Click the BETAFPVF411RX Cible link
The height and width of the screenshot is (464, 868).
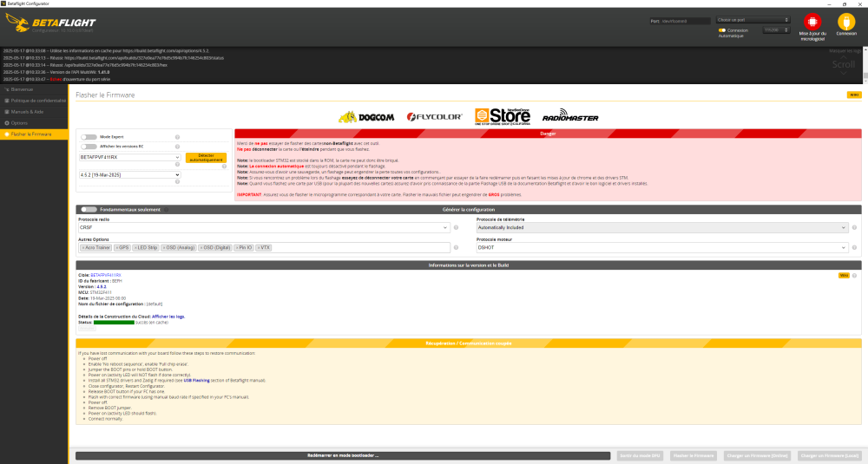(106, 276)
